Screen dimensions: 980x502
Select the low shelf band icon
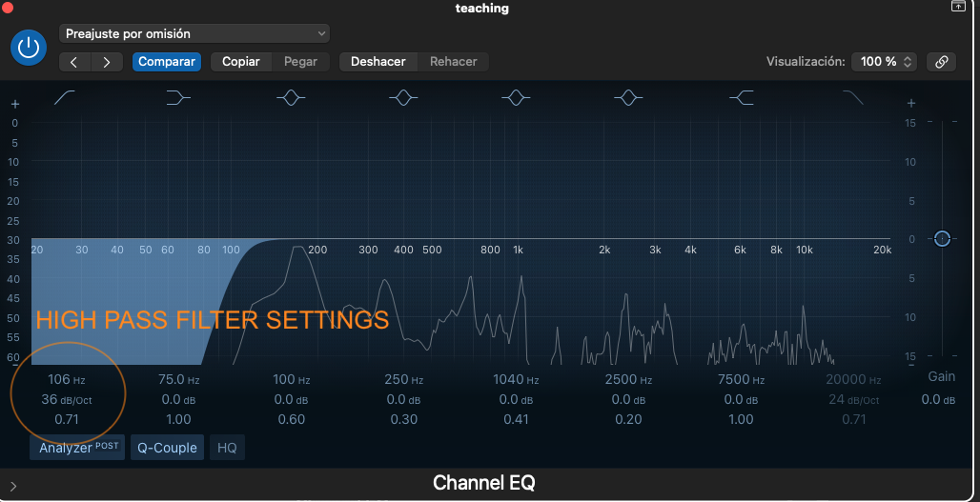177,97
